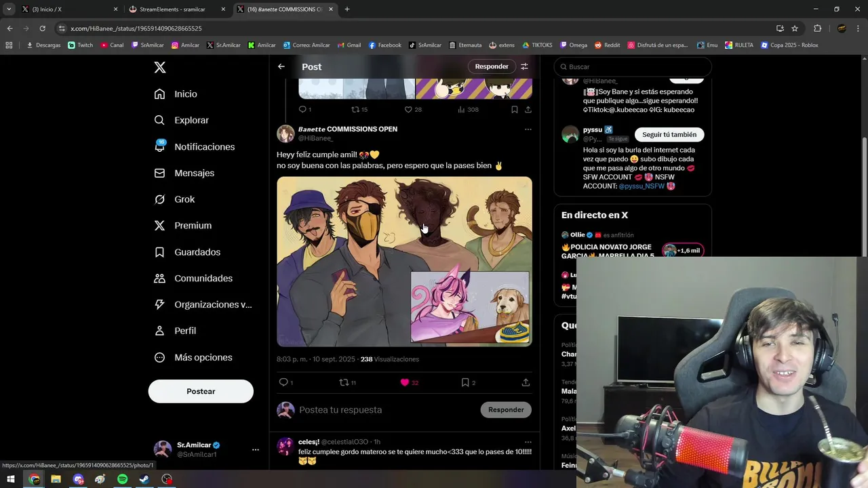Open a new browser tab
The width and height of the screenshot is (868, 488).
347,9
